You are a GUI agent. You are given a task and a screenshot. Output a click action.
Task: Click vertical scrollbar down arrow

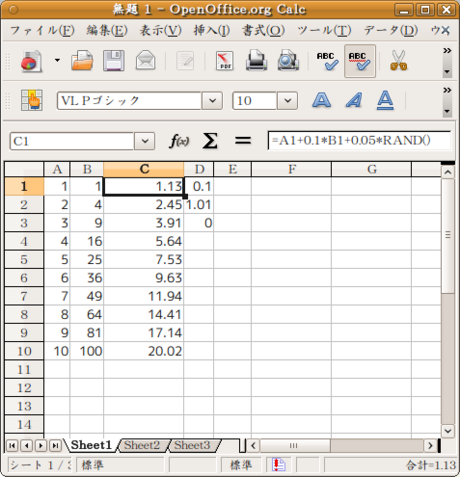tap(448, 431)
